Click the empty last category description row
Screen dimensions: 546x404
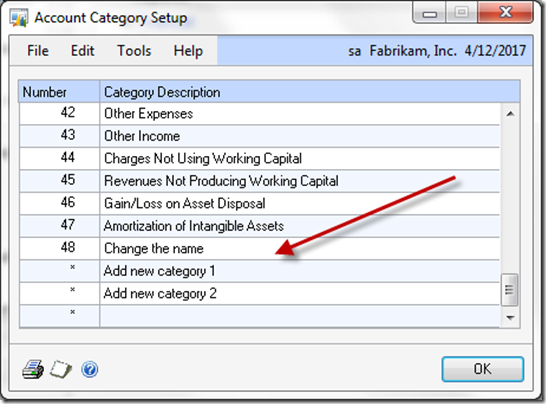coord(299,316)
